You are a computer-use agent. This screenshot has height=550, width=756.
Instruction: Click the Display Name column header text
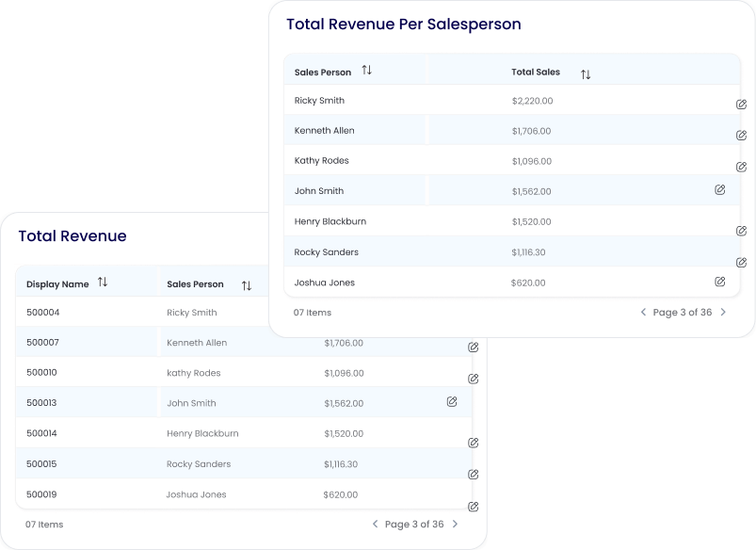(x=57, y=283)
